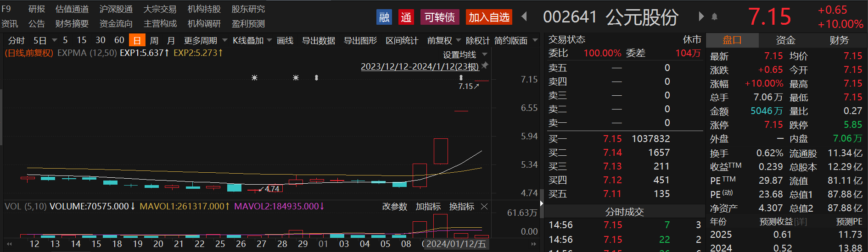The height and width of the screenshot is (252, 868).
Task: Open 沪深股通 menu item
Action: [116, 9]
